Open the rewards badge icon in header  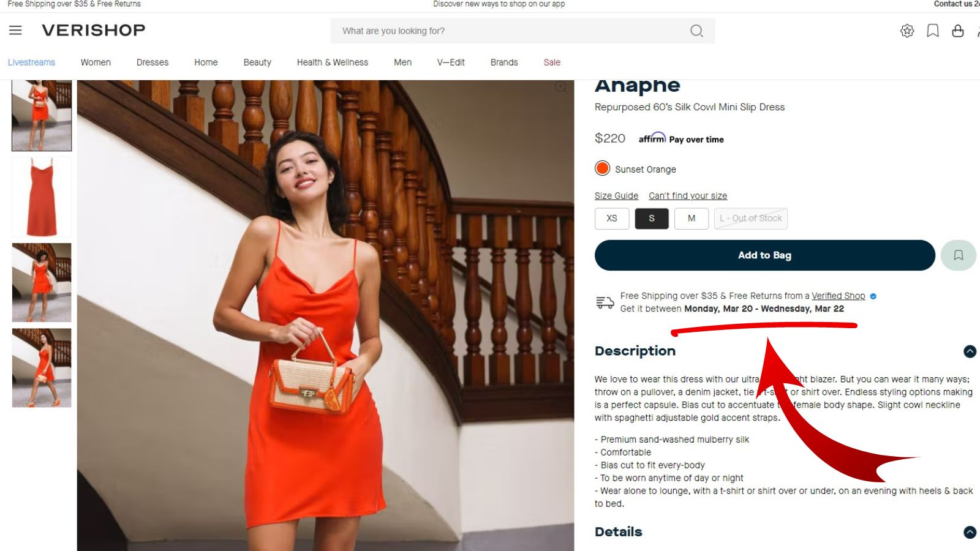(x=907, y=31)
